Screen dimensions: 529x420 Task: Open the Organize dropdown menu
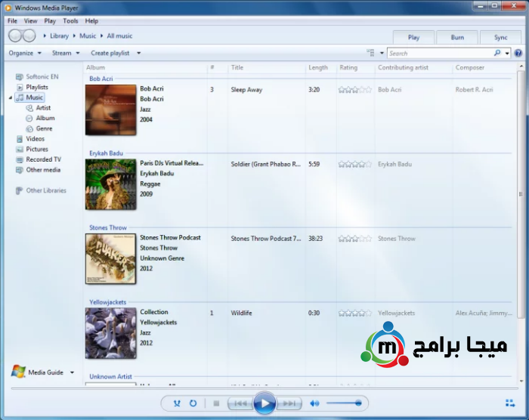[25, 53]
